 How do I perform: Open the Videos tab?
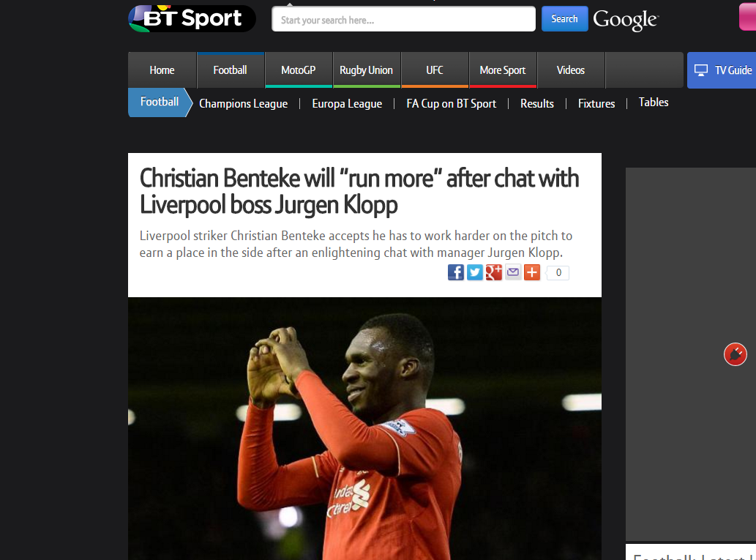point(571,70)
